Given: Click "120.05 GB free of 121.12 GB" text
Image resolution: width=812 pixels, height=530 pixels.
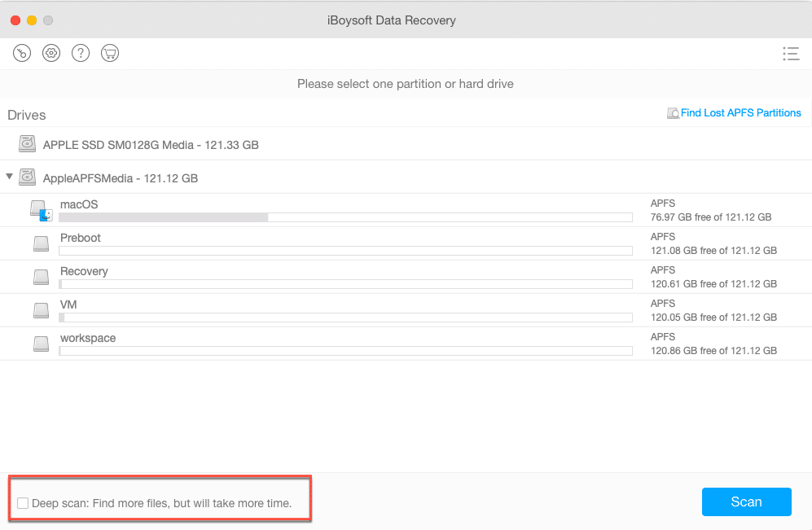Looking at the screenshot, I should [713, 318].
